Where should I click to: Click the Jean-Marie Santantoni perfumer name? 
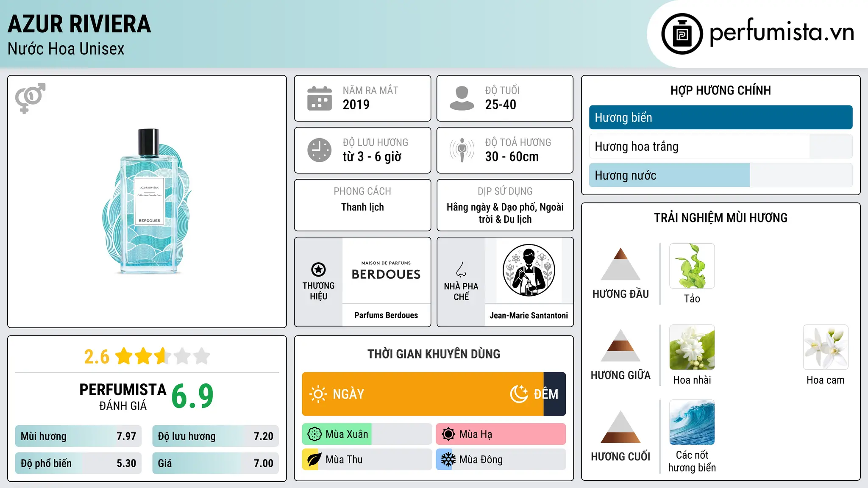(x=529, y=316)
